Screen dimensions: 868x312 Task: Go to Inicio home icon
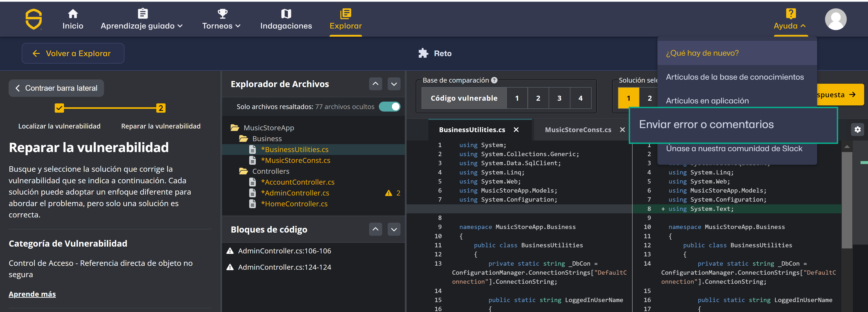tap(73, 14)
